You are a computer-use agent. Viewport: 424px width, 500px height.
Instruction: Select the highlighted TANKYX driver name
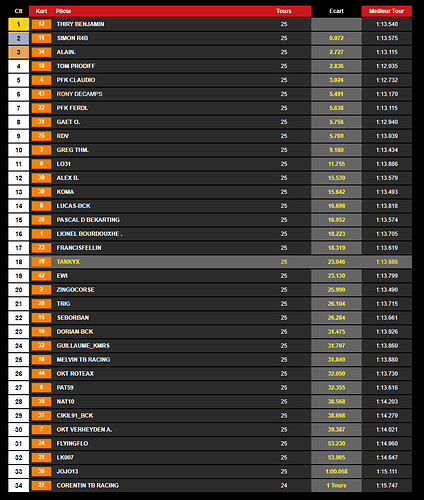[68, 262]
